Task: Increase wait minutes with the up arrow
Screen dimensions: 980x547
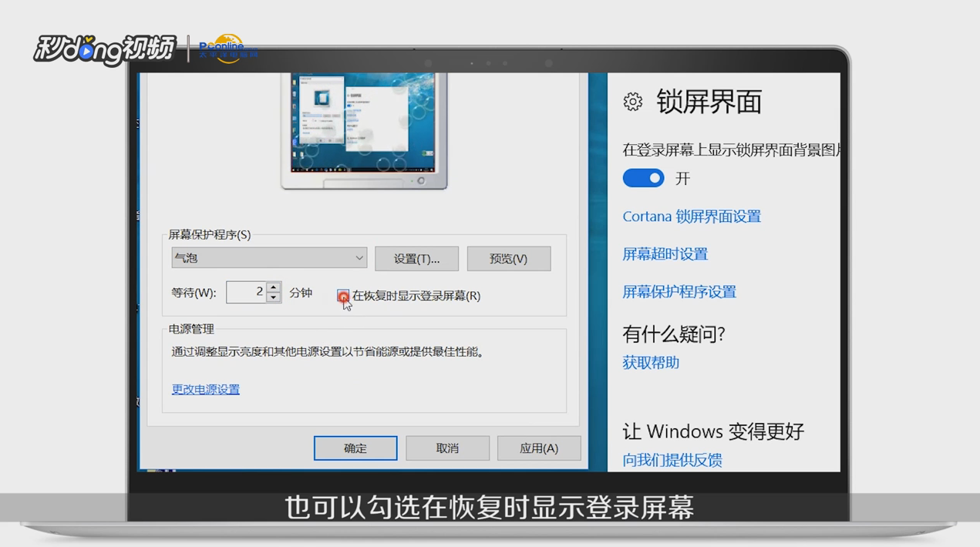Action: point(273,287)
